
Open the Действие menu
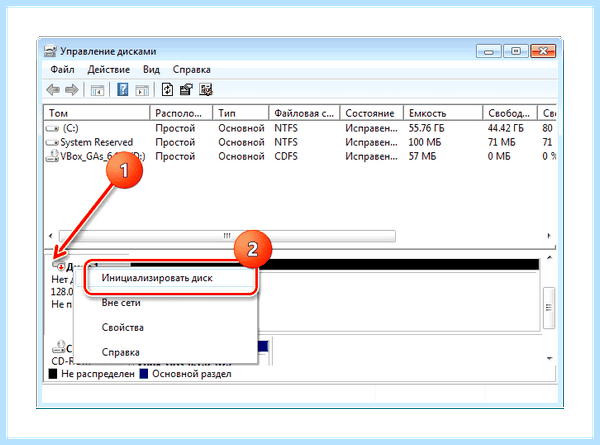coord(109,70)
